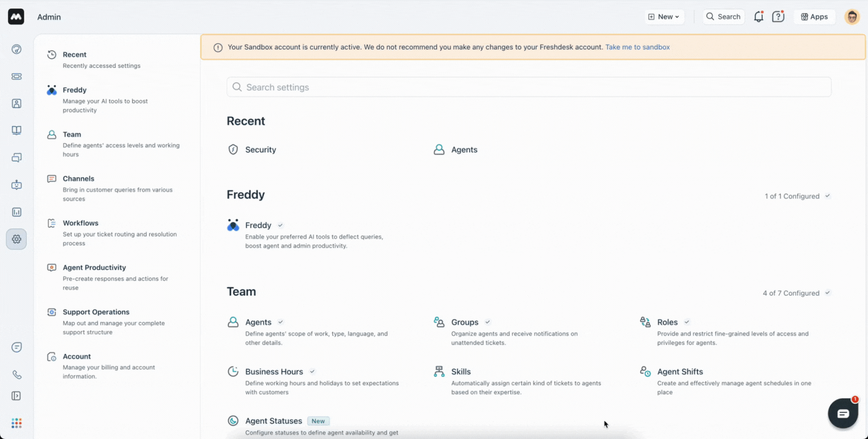The height and width of the screenshot is (439, 868).
Task: Expand the New dropdown button
Action: click(664, 17)
